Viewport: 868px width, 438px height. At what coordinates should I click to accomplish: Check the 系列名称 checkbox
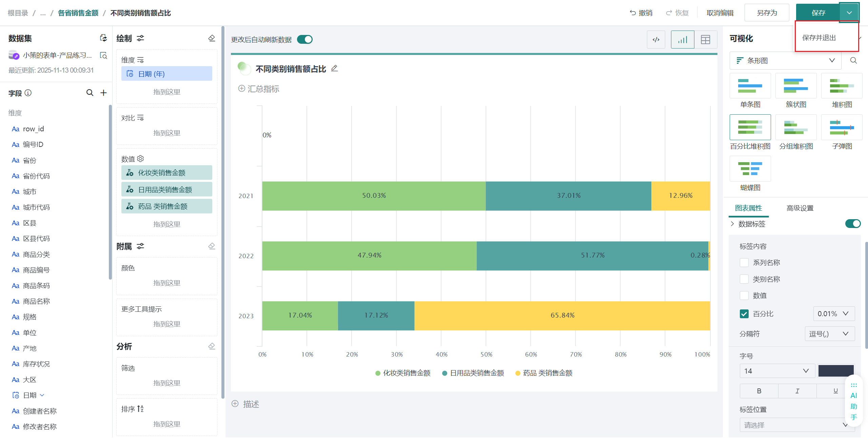coord(744,263)
